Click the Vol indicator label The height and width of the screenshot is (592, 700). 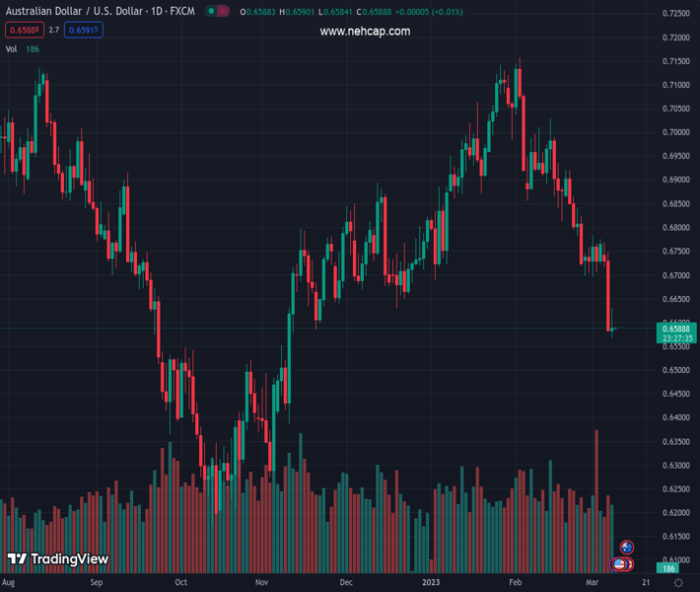click(12, 47)
